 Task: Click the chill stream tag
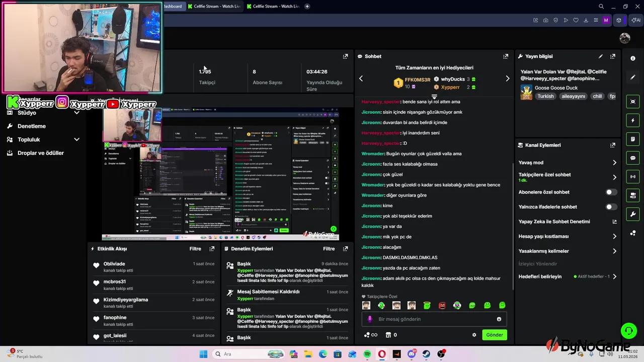click(x=597, y=96)
